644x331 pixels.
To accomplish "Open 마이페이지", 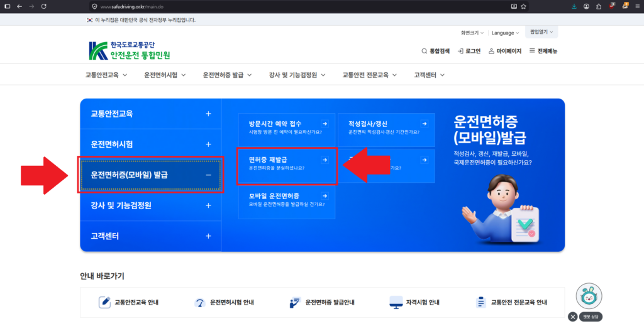I will pyautogui.click(x=505, y=52).
